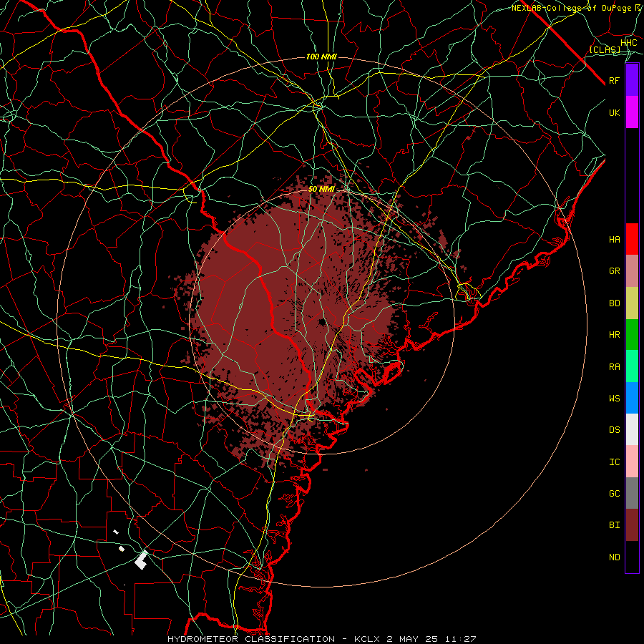Image resolution: width=644 pixels, height=644 pixels.
Task: Click the 'WS' legend label
Action: click(615, 399)
